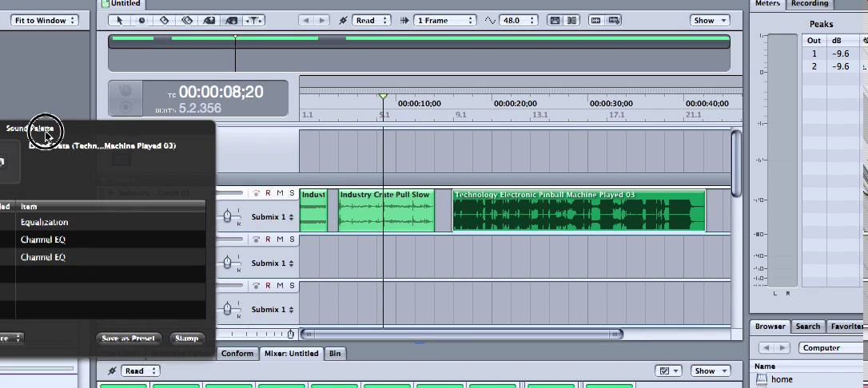
Task: Switch to the Search tab
Action: (808, 326)
